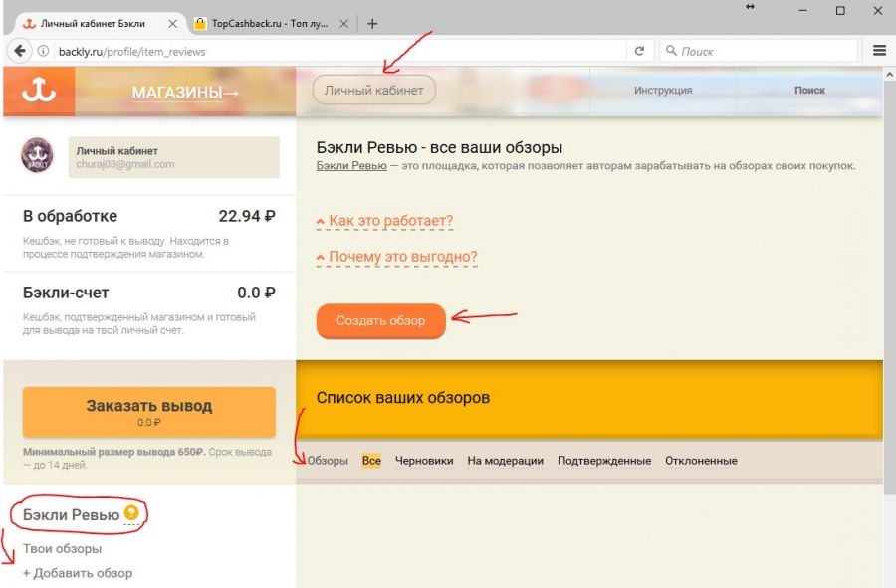The image size is (896, 588).
Task: Click + Добавить обзор sidebar link
Action: click(78, 573)
